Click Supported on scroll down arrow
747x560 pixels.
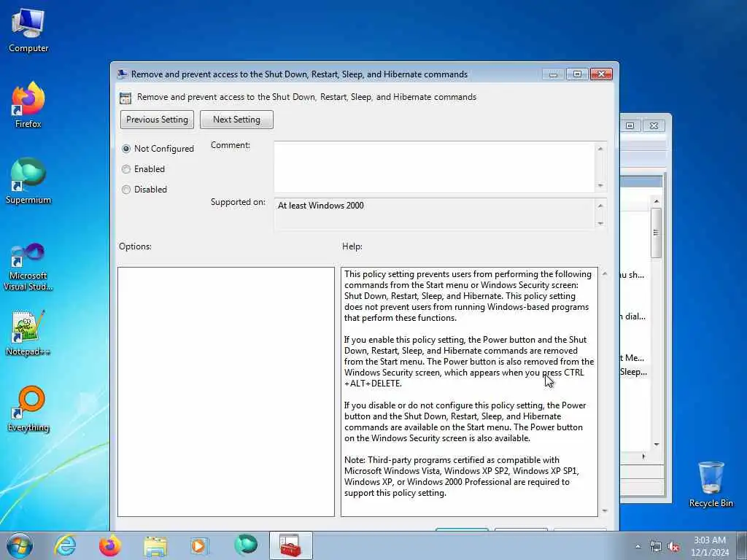[600, 223]
